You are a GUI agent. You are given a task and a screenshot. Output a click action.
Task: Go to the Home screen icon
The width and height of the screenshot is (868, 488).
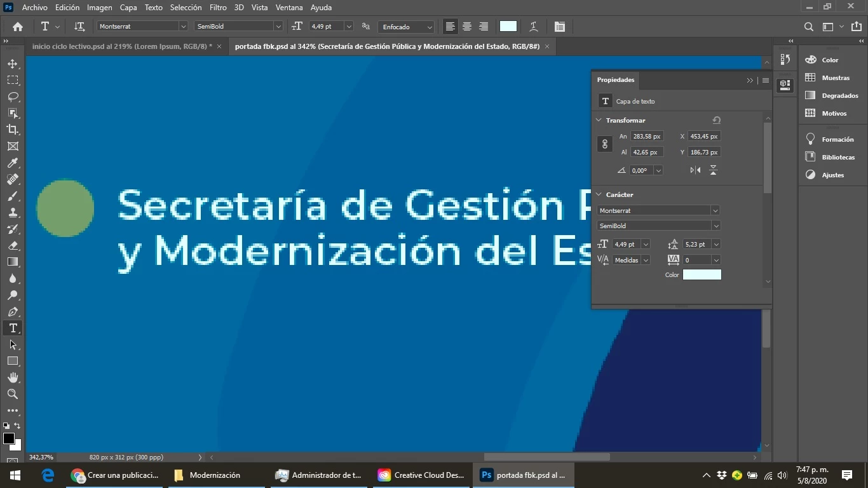(18, 27)
